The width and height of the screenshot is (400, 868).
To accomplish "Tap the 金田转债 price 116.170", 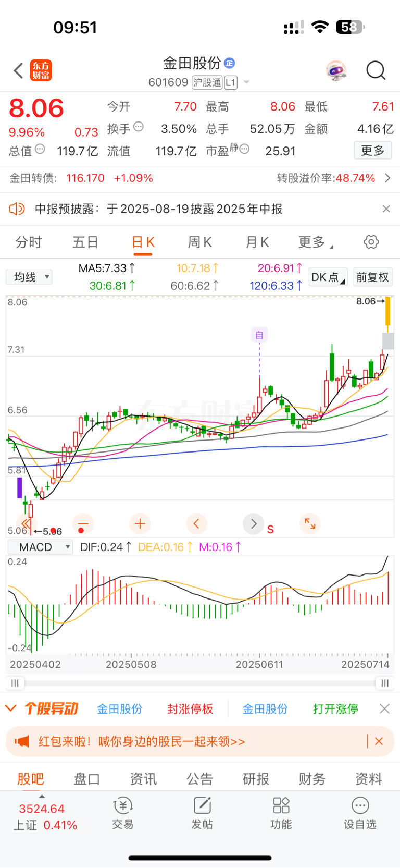I will (85, 178).
